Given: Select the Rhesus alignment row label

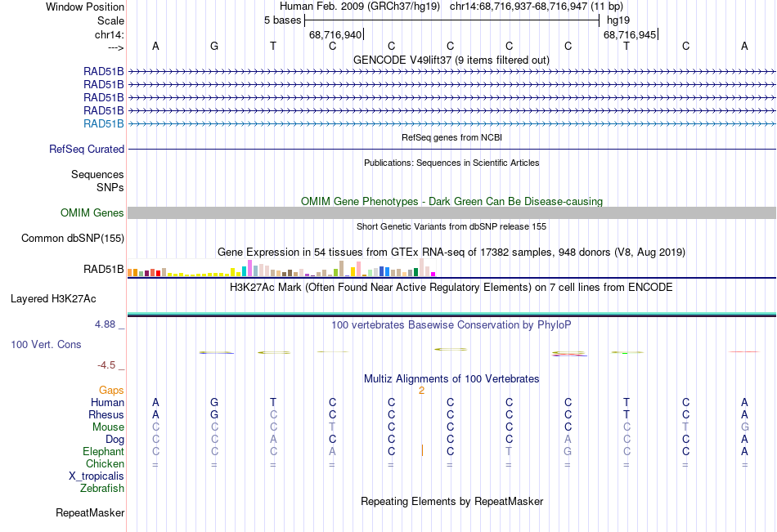Looking at the screenshot, I should click(x=106, y=414).
